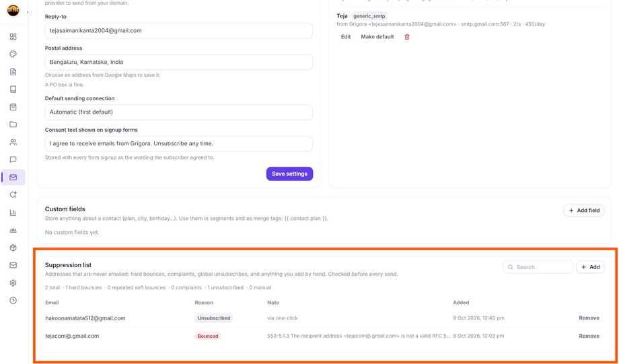The height and width of the screenshot is (364, 619).
Task: Click the 'No custom fields yet.' message
Action: point(72,233)
